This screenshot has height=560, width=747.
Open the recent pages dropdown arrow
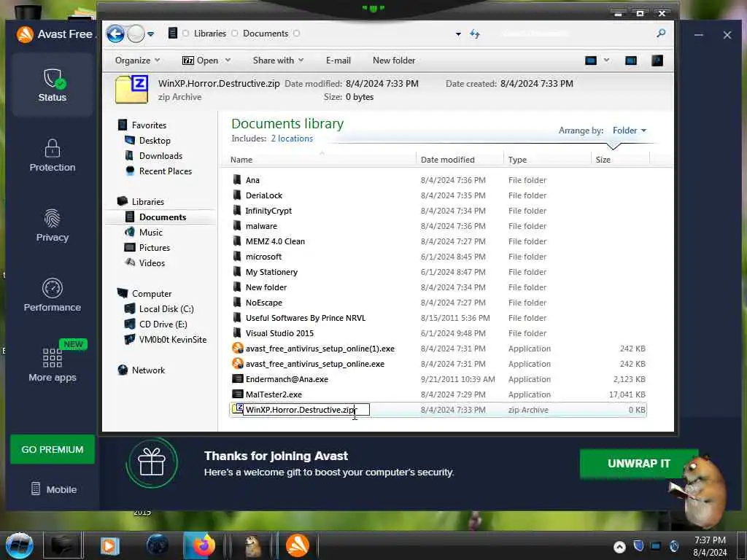[150, 34]
